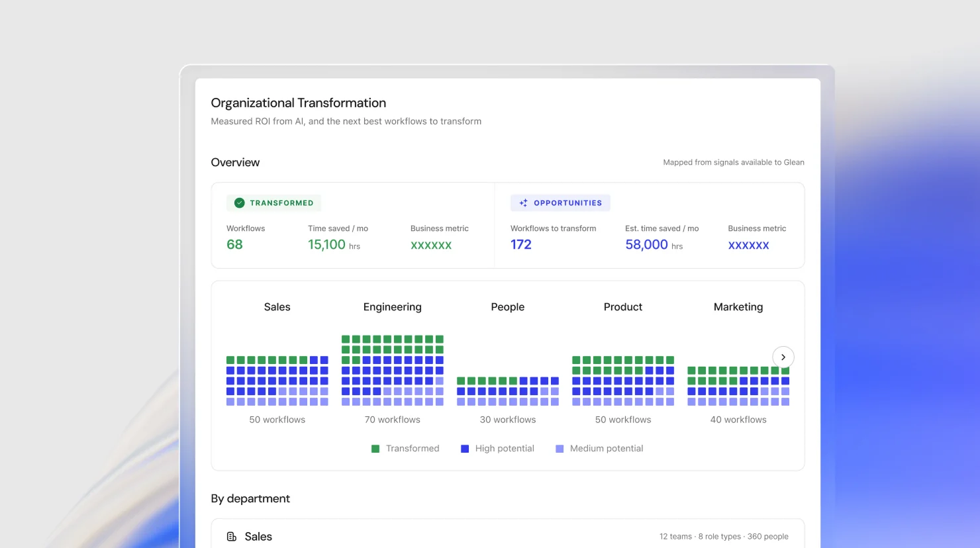
Task: Click the Measured ROI from AI subtitle
Action: pos(346,121)
